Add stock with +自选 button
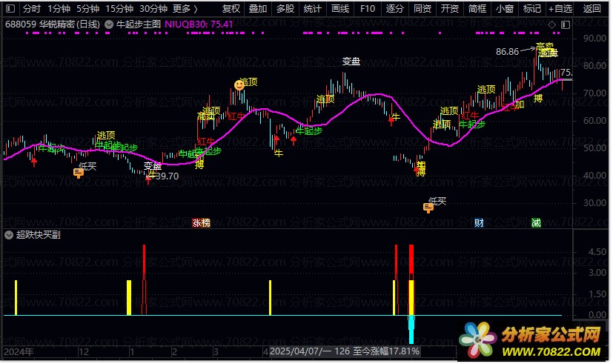Screen dimensions: 613x364 (x=560, y=8)
